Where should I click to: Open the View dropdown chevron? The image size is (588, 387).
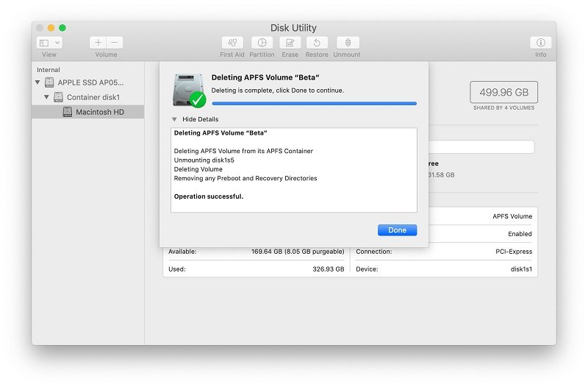(x=57, y=43)
